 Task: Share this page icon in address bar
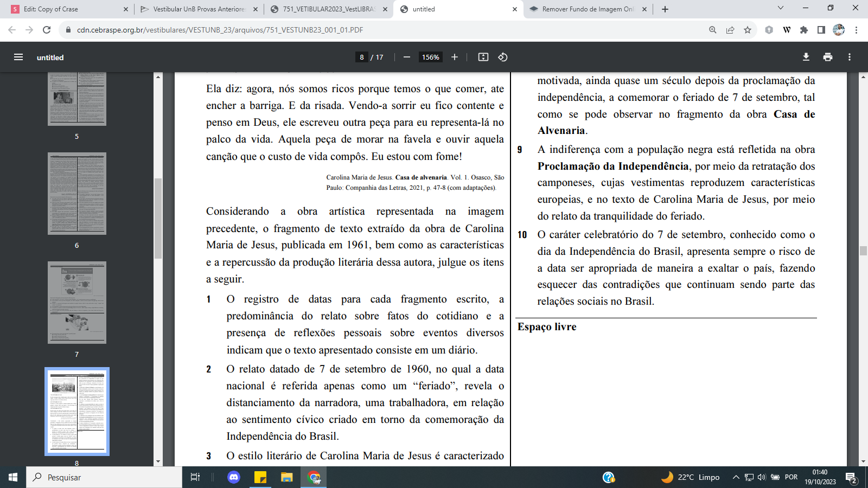(x=730, y=30)
